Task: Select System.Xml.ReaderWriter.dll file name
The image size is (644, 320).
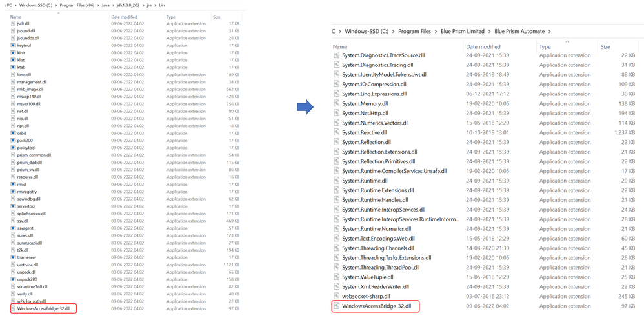Action: coord(376,286)
